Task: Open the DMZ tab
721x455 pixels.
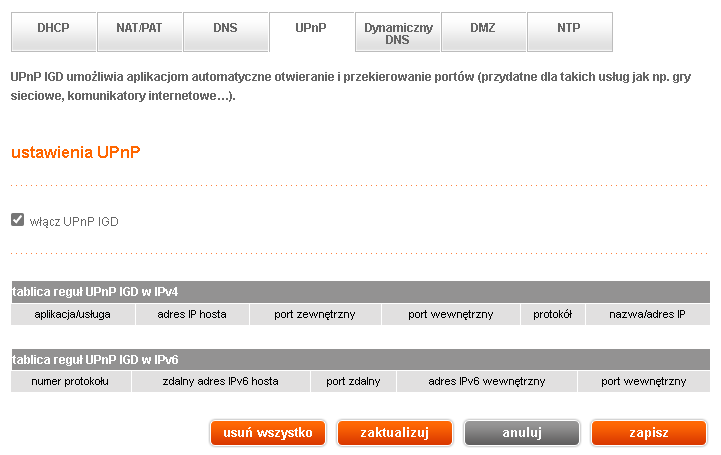Action: coord(482,29)
